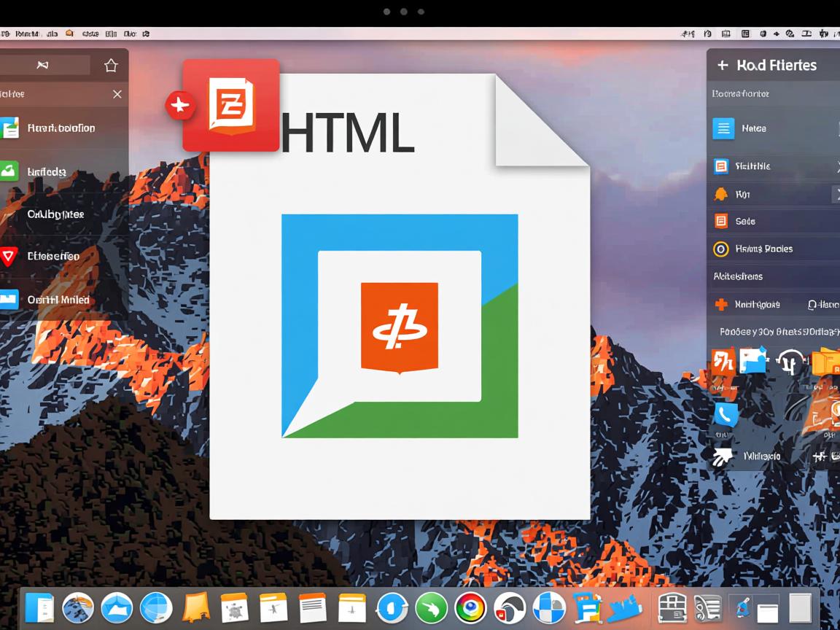This screenshot has width=840, height=630.
Task: Select the bow-tie tab in left panel header
Action: click(43, 66)
